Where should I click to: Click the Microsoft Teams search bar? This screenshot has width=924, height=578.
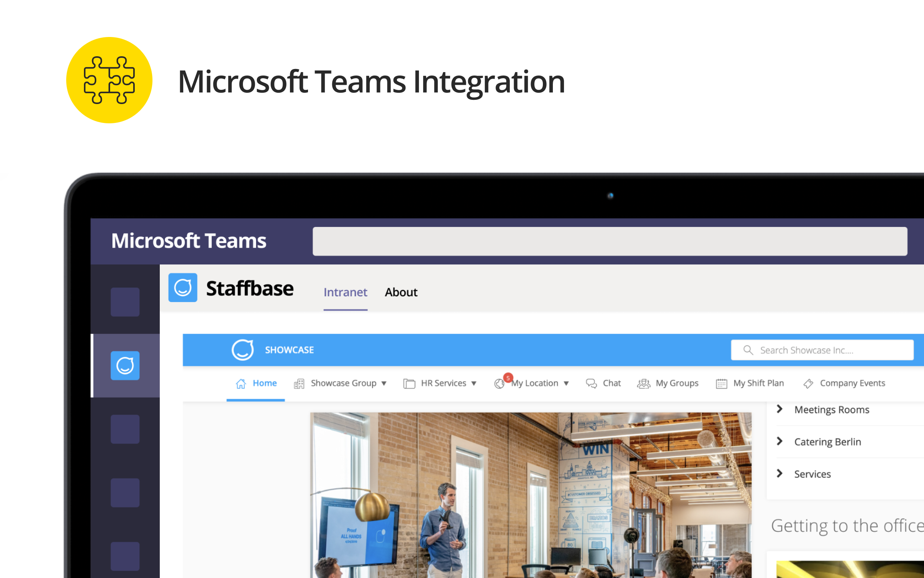pos(610,241)
